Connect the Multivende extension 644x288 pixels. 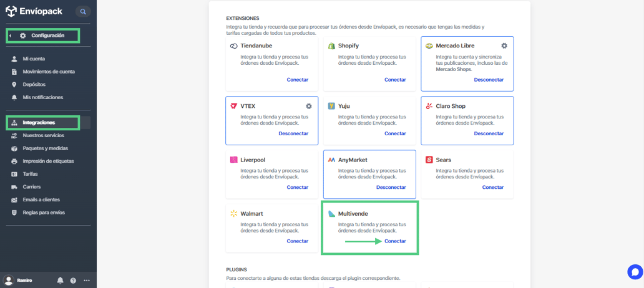coord(395,241)
